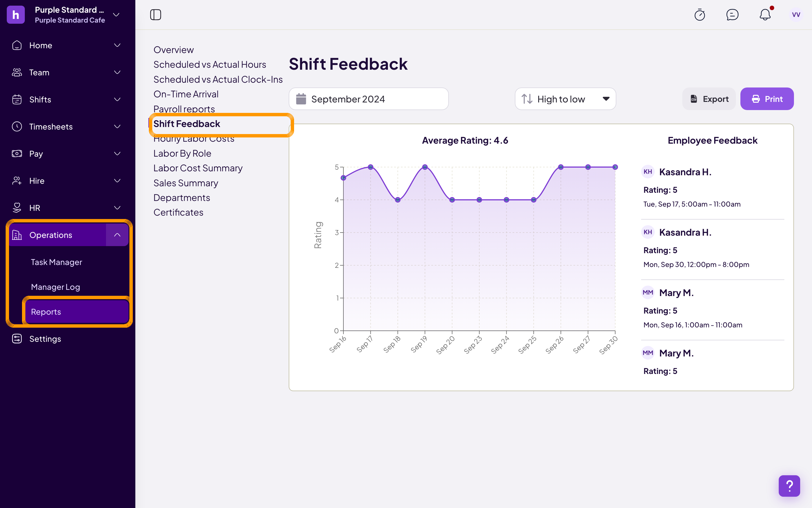Click the Homebase purple logo icon
This screenshot has height=508, width=812.
pyautogui.click(x=16, y=15)
